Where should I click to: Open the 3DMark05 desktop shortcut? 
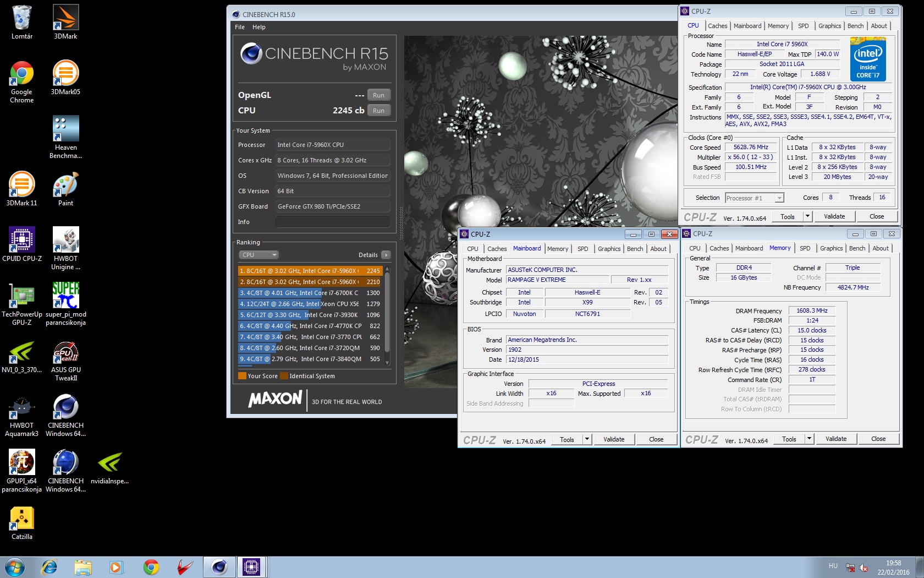pos(65,78)
